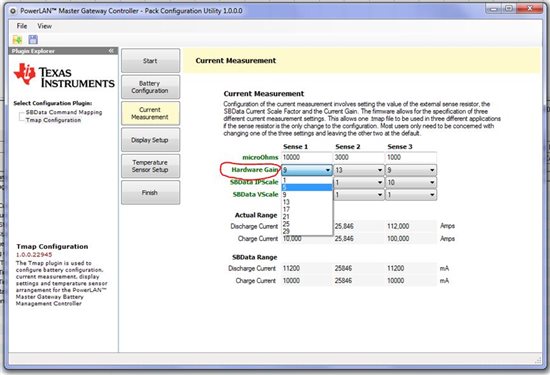Viewport: 550px width, 375px height.
Task: Click the application icon in title bar
Action: [x=13, y=11]
